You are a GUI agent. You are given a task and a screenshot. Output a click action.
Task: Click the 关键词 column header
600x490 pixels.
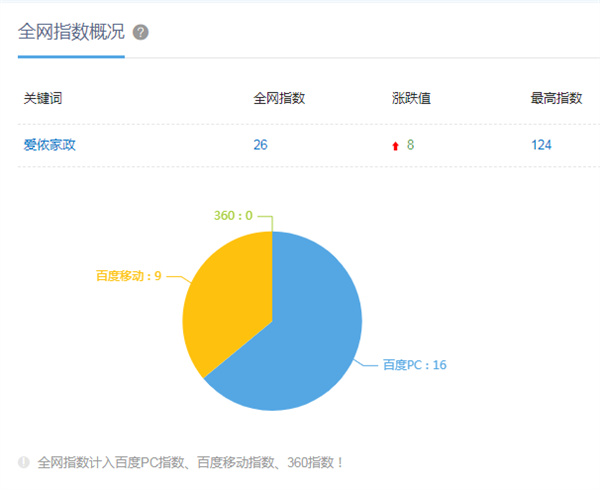coord(43,98)
